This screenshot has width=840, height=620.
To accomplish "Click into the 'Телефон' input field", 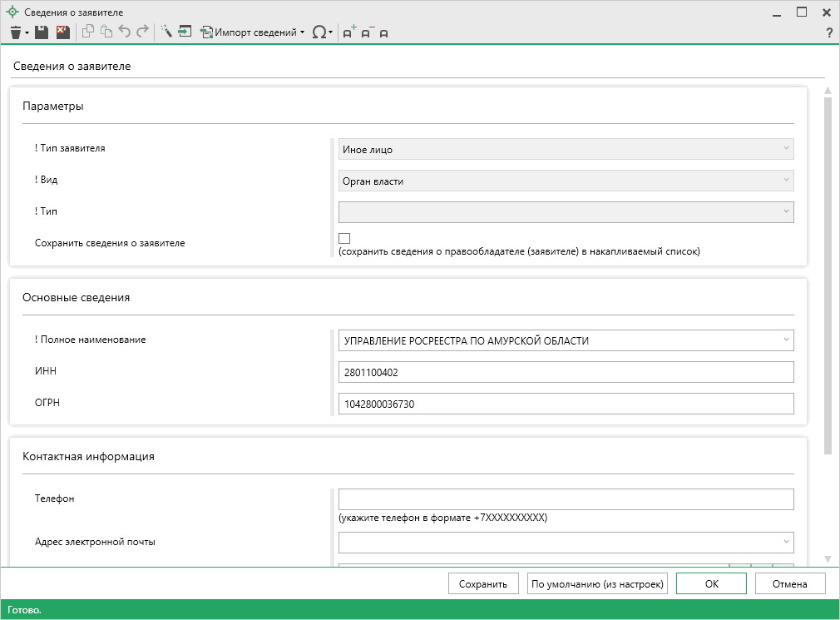I will coord(566,498).
